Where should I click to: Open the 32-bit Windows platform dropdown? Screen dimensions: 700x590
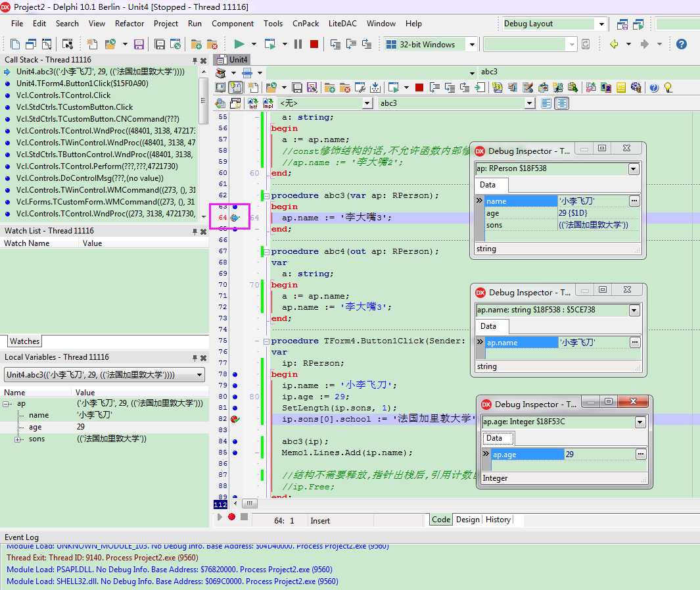click(472, 44)
